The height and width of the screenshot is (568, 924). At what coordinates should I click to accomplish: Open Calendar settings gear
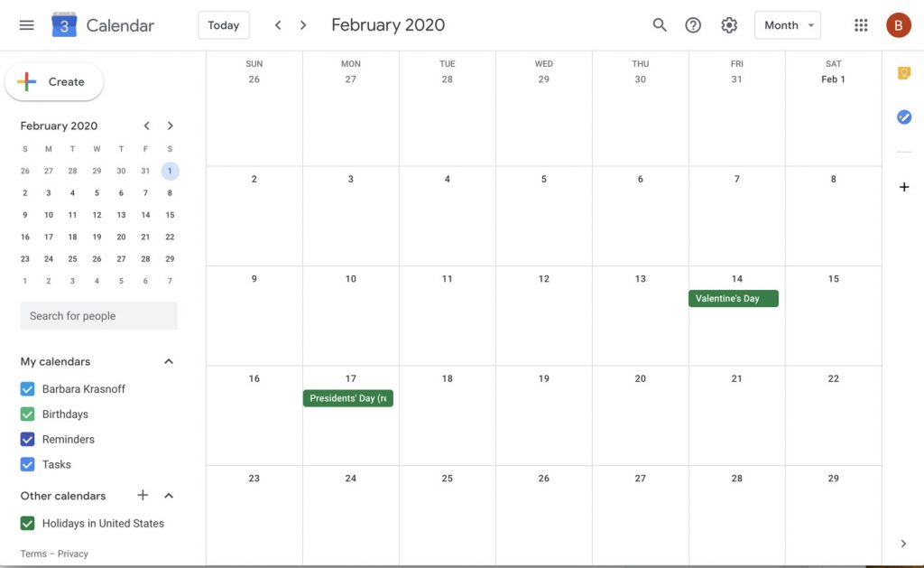coord(729,24)
